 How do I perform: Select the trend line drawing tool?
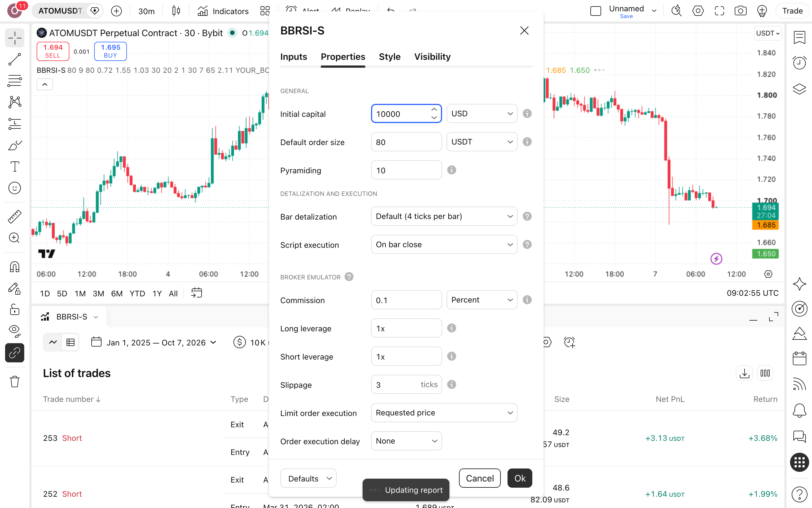tap(14, 60)
